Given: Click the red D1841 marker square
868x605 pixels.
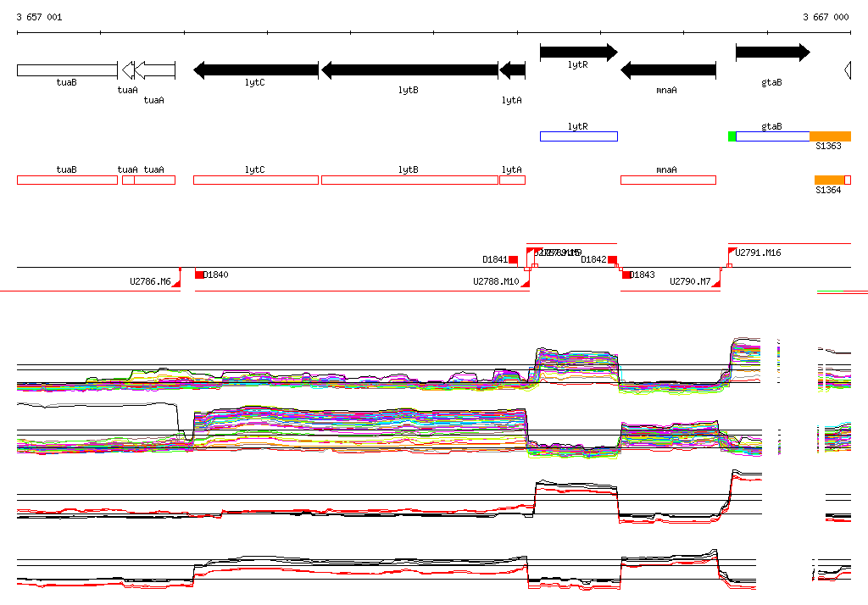Looking at the screenshot, I should click(513, 259).
